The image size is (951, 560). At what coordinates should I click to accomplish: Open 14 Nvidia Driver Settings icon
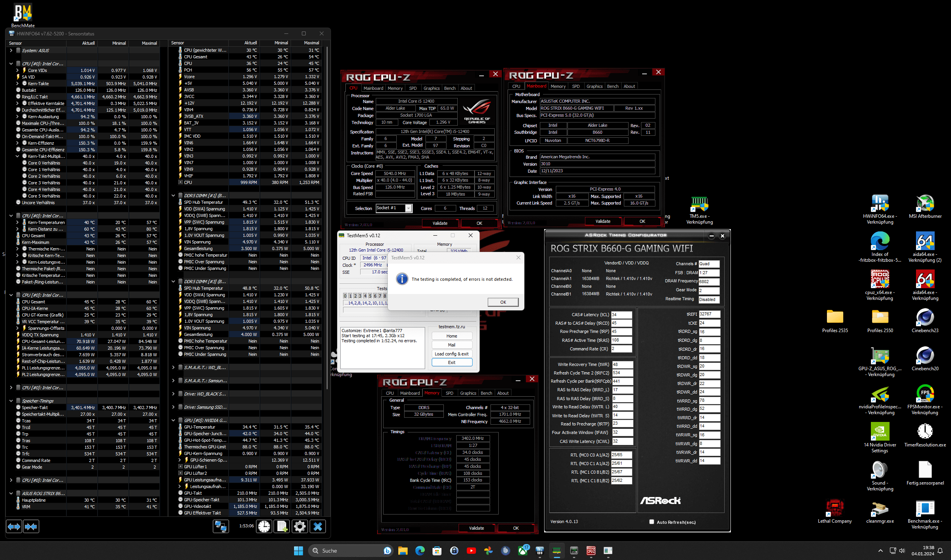[880, 438]
